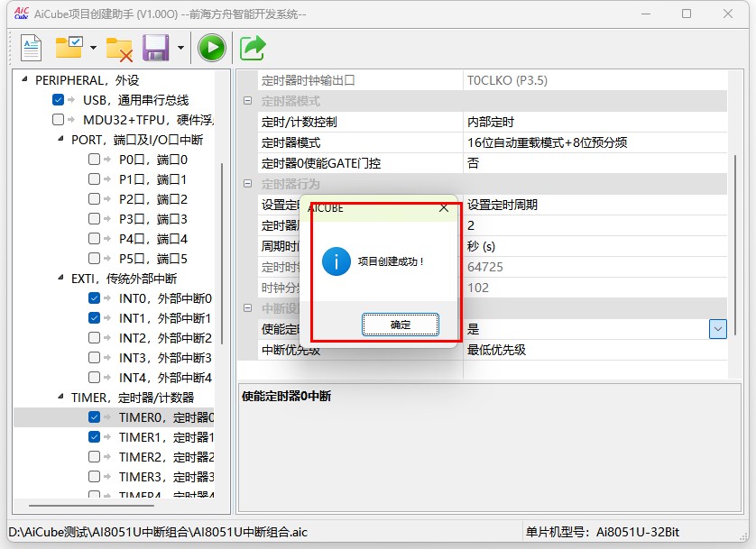756x549 pixels.
Task: Click the blue information icon in dialog
Action: (337, 261)
